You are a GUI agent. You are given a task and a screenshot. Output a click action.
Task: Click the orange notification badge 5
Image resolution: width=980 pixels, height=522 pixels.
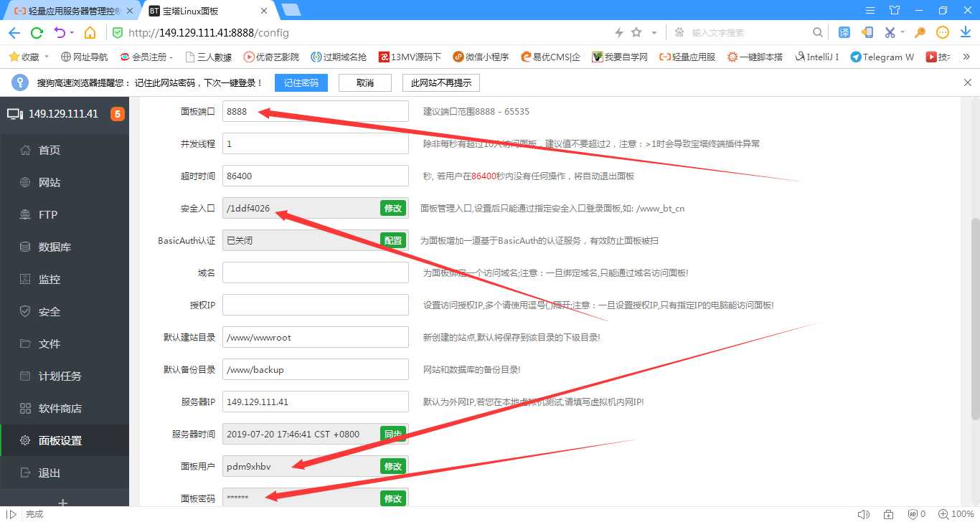point(117,114)
